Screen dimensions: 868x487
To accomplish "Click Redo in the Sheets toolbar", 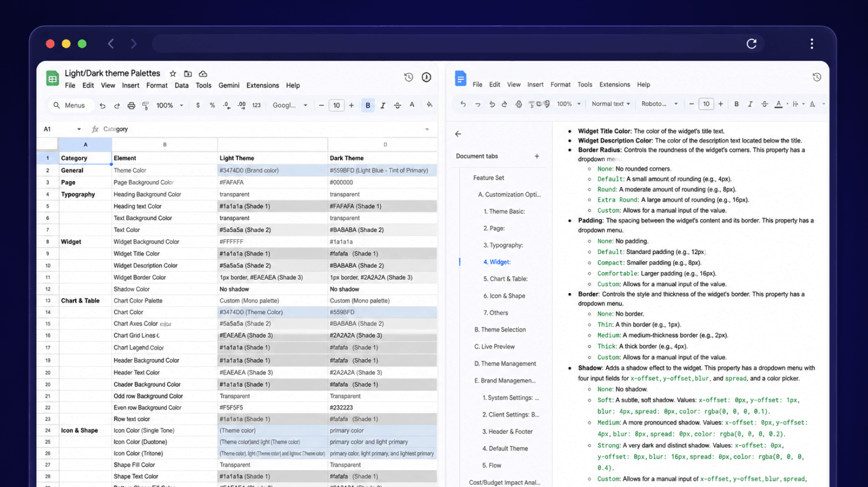I will pyautogui.click(x=117, y=105).
